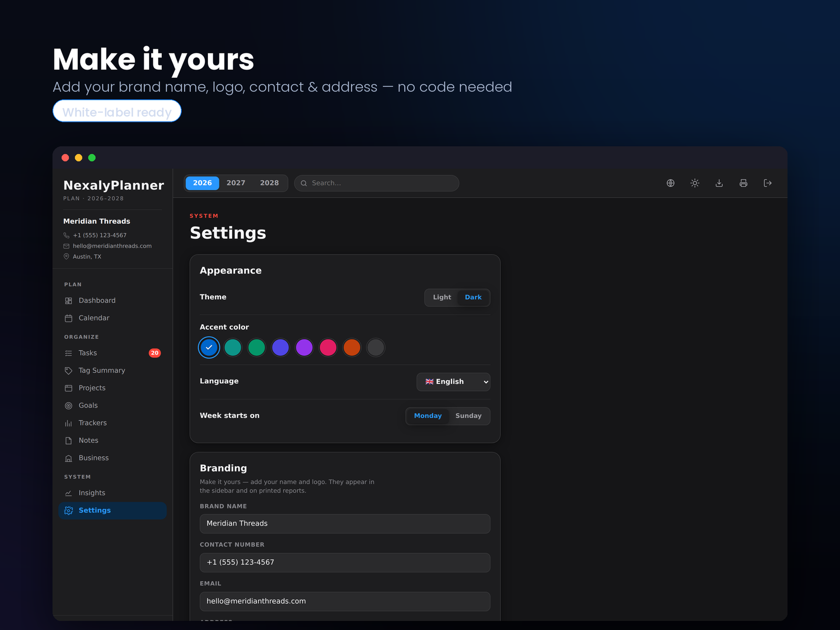The height and width of the screenshot is (630, 840).
Task: Choose the teal accent color
Action: [x=233, y=348]
